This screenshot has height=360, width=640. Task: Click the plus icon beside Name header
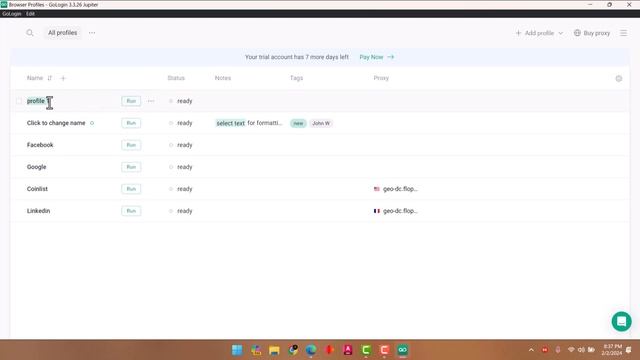pyautogui.click(x=63, y=78)
